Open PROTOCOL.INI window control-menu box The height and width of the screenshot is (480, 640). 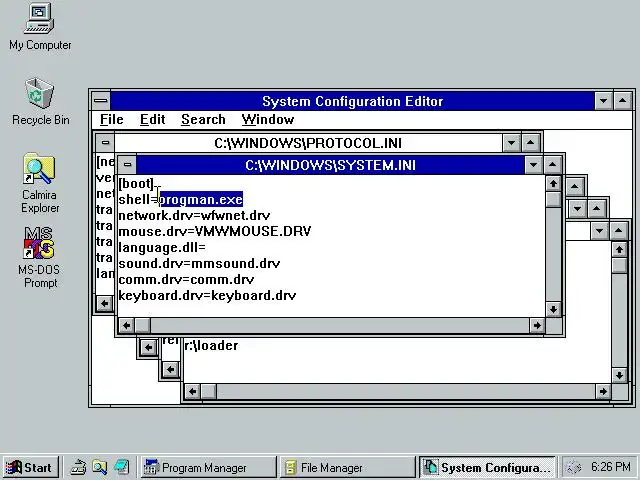[105, 143]
